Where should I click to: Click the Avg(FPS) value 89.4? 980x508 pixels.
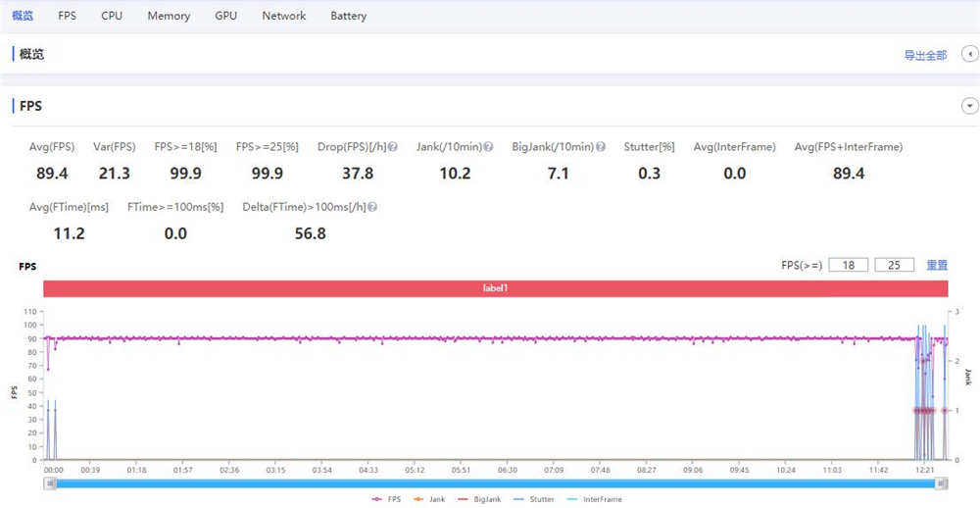pyautogui.click(x=52, y=174)
